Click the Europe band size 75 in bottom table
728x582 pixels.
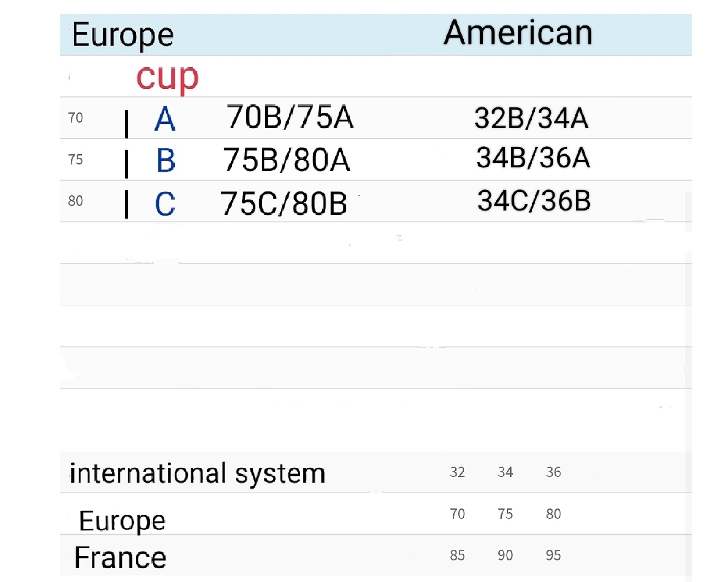click(x=505, y=514)
